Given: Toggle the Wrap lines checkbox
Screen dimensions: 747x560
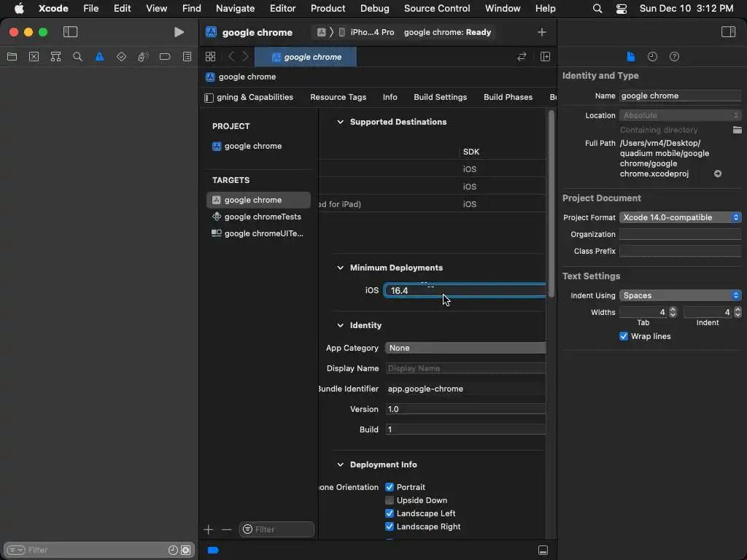Looking at the screenshot, I should coord(624,336).
